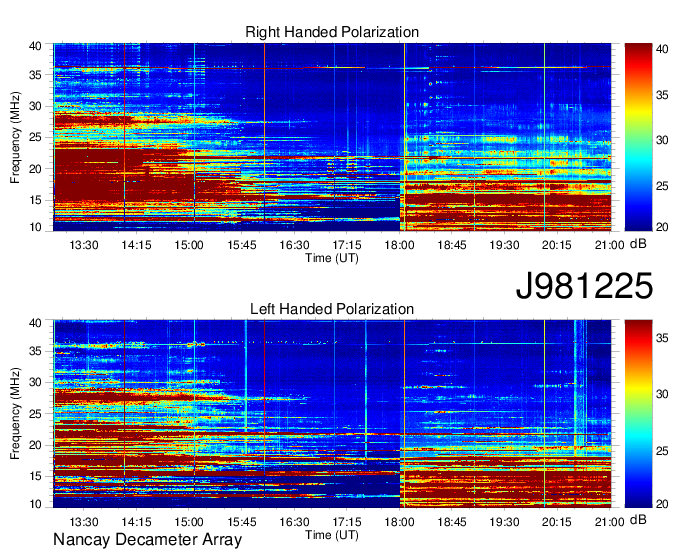Click the 18:00 tick under left-handed plot
This screenshot has height=552, width=680.
[x=399, y=522]
